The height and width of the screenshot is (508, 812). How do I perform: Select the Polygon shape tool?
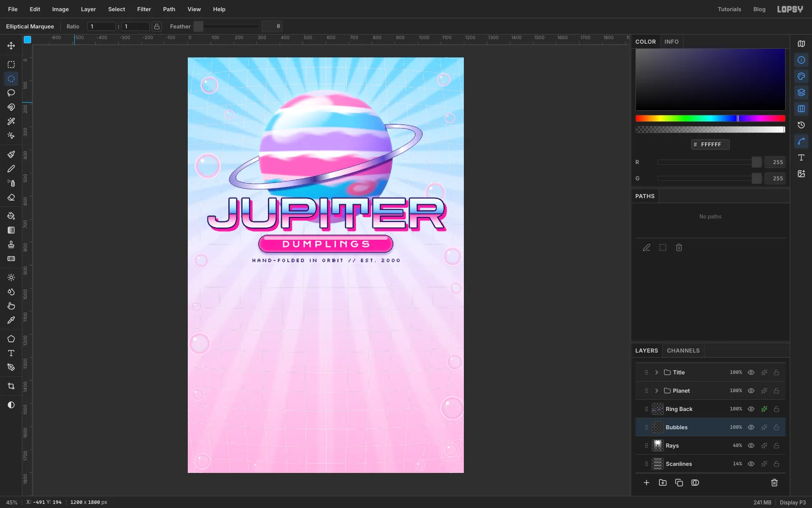pos(11,339)
